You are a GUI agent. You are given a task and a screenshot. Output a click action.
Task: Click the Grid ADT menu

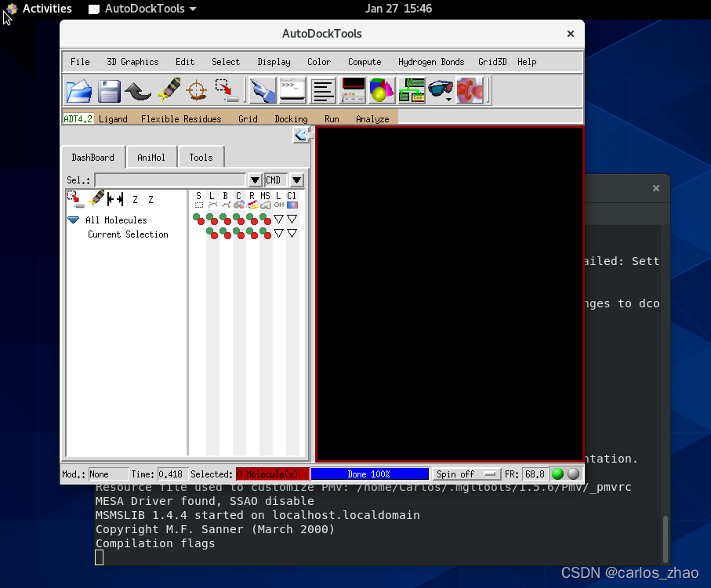(x=248, y=119)
